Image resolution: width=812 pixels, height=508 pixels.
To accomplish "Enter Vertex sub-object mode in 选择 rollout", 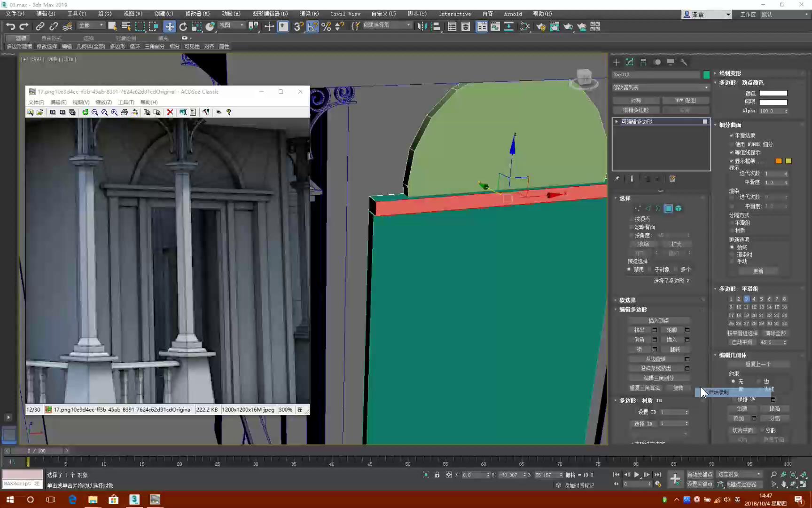I will point(638,208).
